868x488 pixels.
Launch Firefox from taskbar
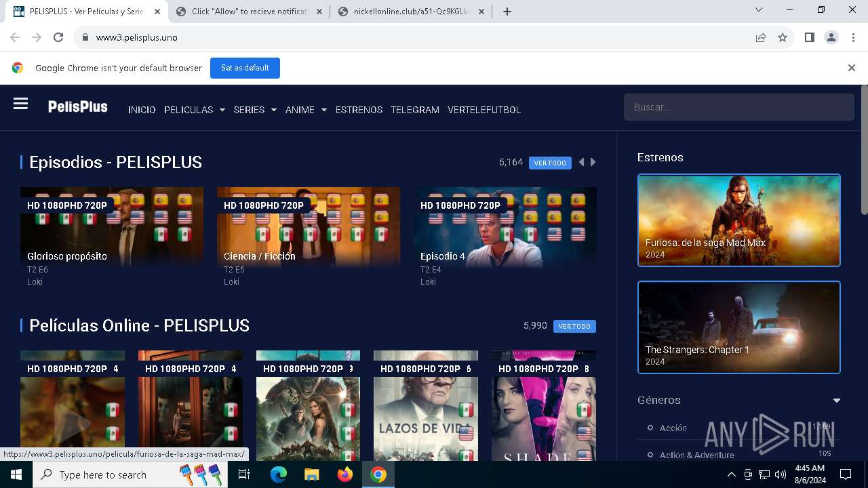(x=345, y=474)
